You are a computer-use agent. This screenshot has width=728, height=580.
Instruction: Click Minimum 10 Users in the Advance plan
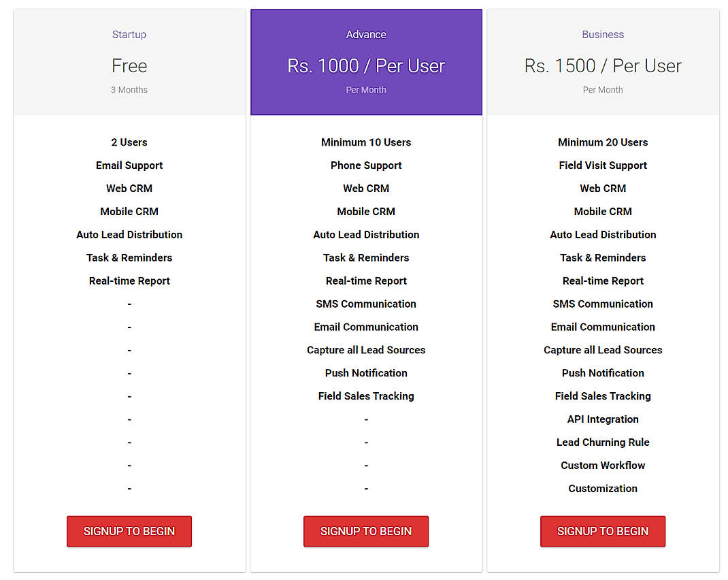pyautogui.click(x=366, y=142)
